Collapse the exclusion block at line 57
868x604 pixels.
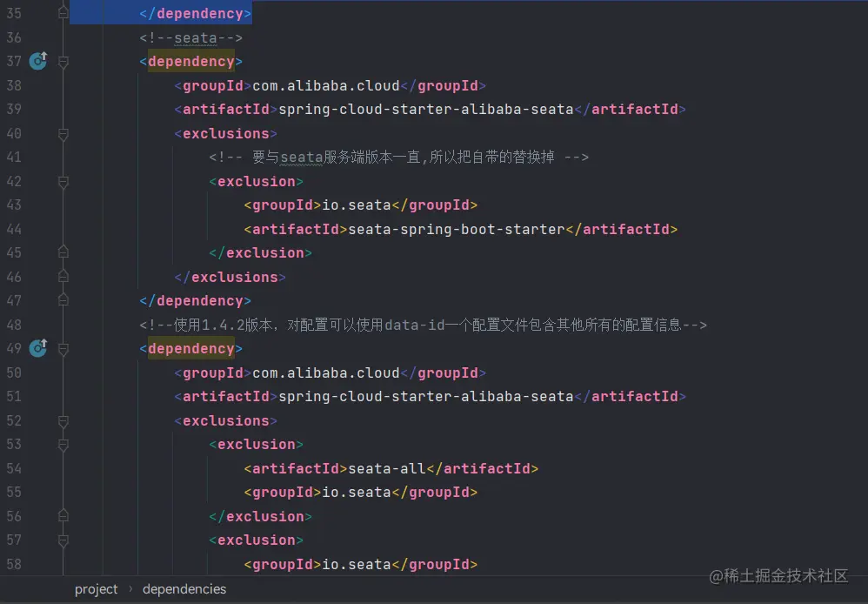(63, 540)
